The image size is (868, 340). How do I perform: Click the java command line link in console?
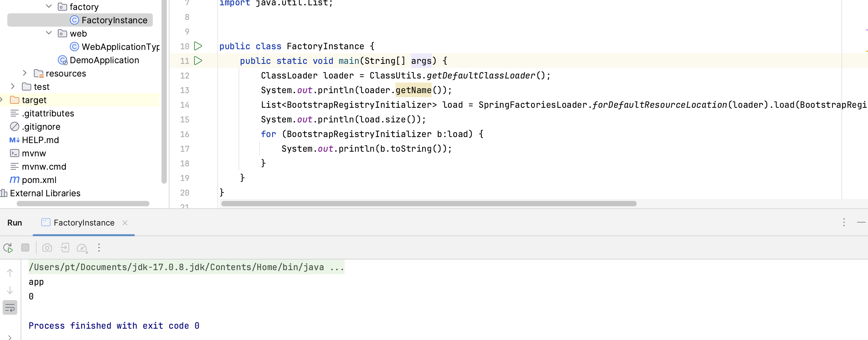click(x=186, y=267)
